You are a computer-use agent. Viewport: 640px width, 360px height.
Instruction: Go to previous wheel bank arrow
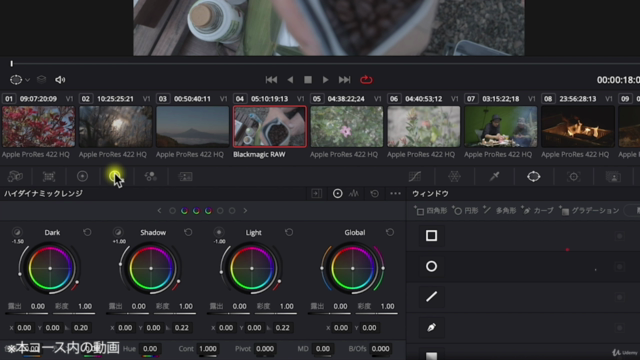click(159, 211)
